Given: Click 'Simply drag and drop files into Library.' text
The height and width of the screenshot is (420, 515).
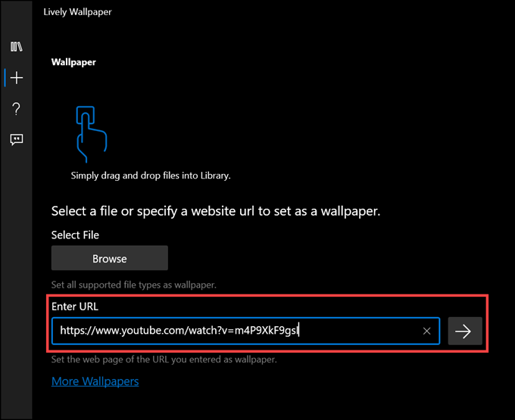Looking at the screenshot, I should (151, 176).
